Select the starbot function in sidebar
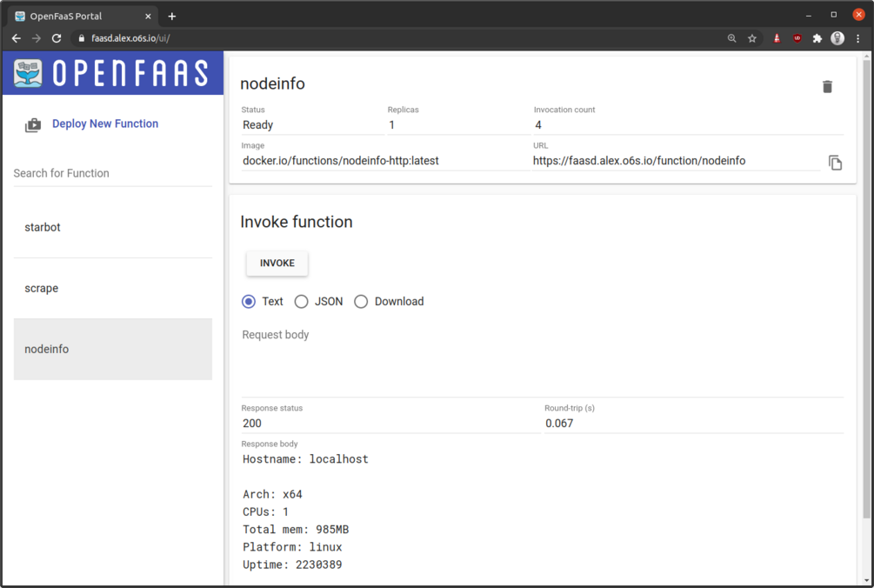874x588 pixels. (112, 227)
